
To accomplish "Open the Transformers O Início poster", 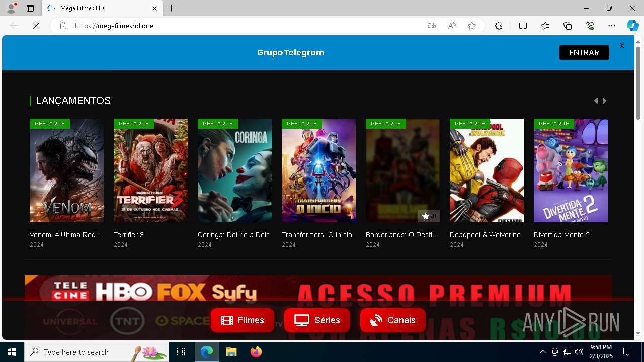I will (x=318, y=170).
